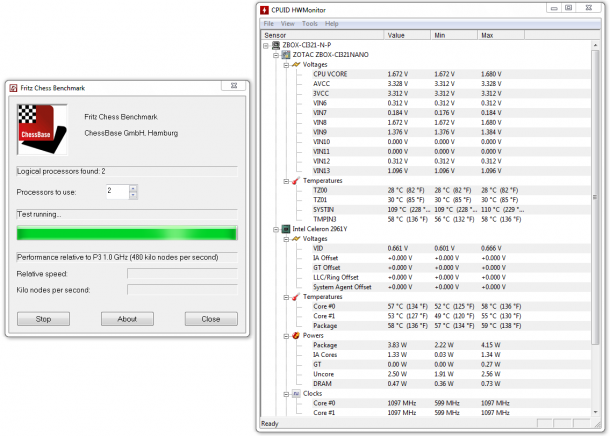Collapse the Celeron Voltages group
Image resolution: width=610 pixels, height=436 pixels.
(x=286, y=239)
